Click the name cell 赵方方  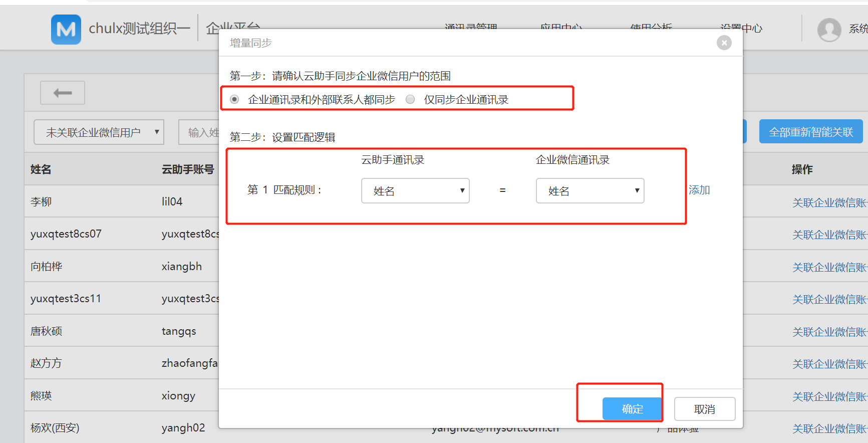pyautogui.click(x=46, y=363)
